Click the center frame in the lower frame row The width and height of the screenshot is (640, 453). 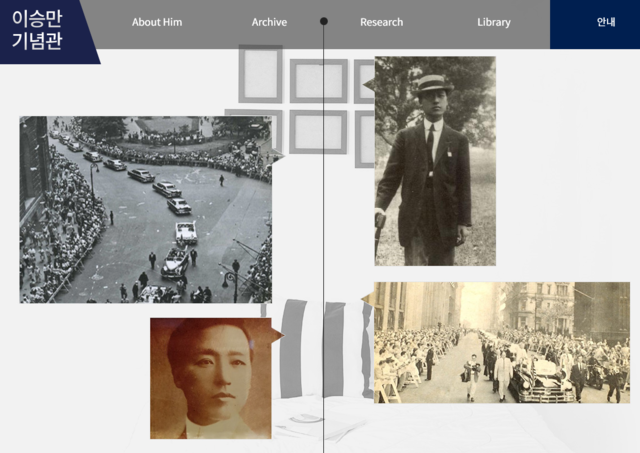pyautogui.click(x=319, y=131)
